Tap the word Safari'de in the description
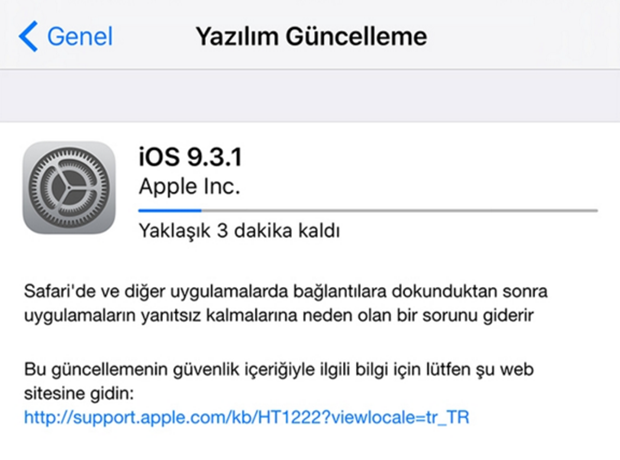 [x=59, y=292]
